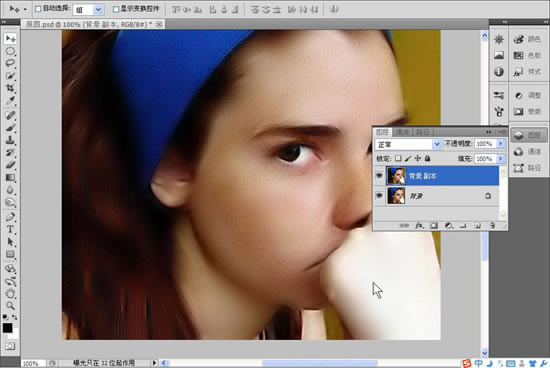Screen dimensions: 550x368
Task: Open the 组 auto-select dropdown
Action: click(99, 10)
